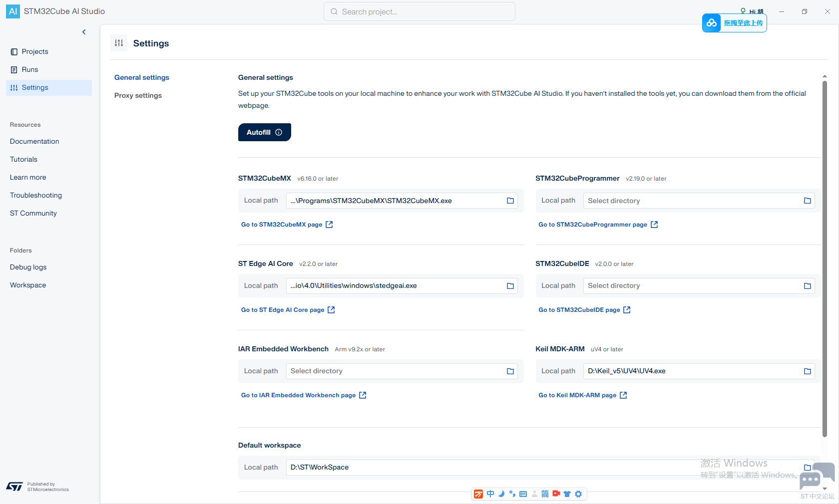
Task: Browse folder for the Default workspace path
Action: pos(808,468)
